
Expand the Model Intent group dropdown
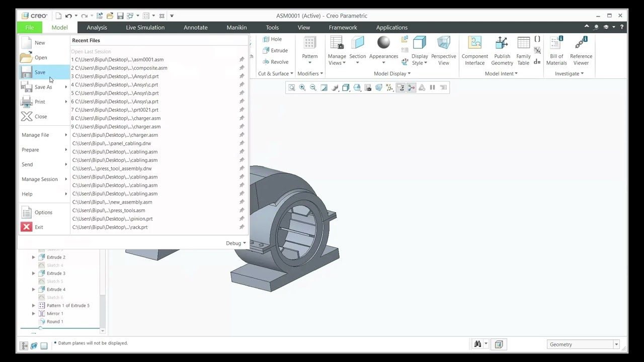[x=501, y=73]
